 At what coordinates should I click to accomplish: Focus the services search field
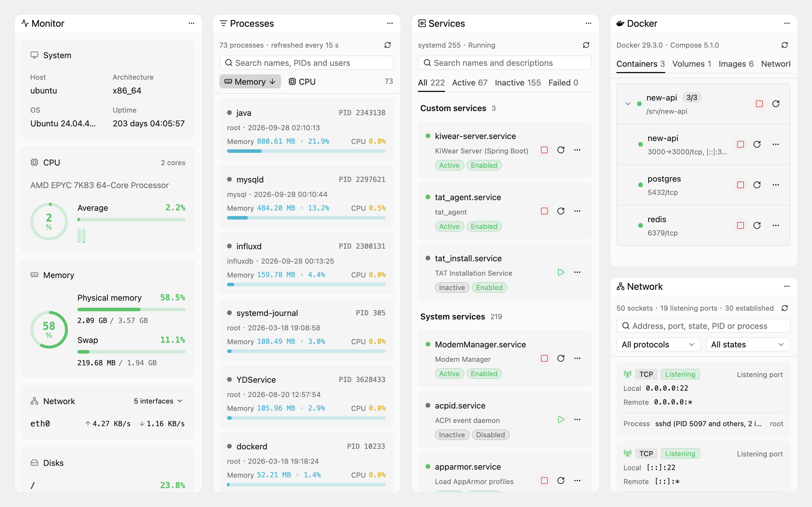505,63
